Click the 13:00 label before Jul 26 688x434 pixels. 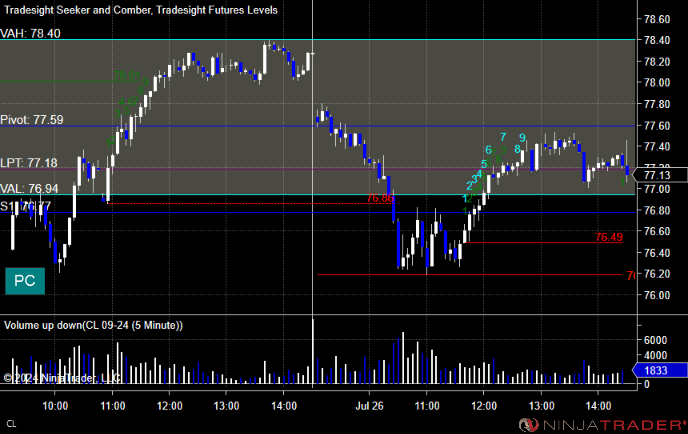coord(226,406)
